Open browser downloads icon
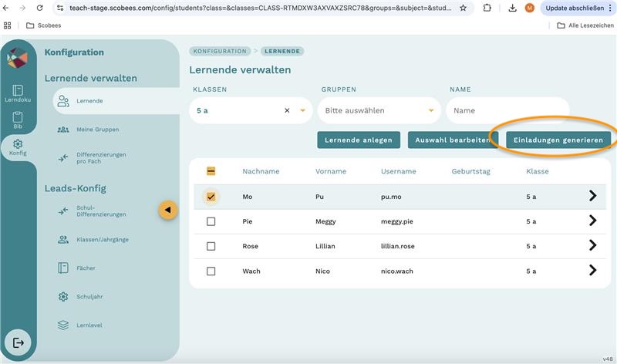The height and width of the screenshot is (364, 617). click(513, 8)
